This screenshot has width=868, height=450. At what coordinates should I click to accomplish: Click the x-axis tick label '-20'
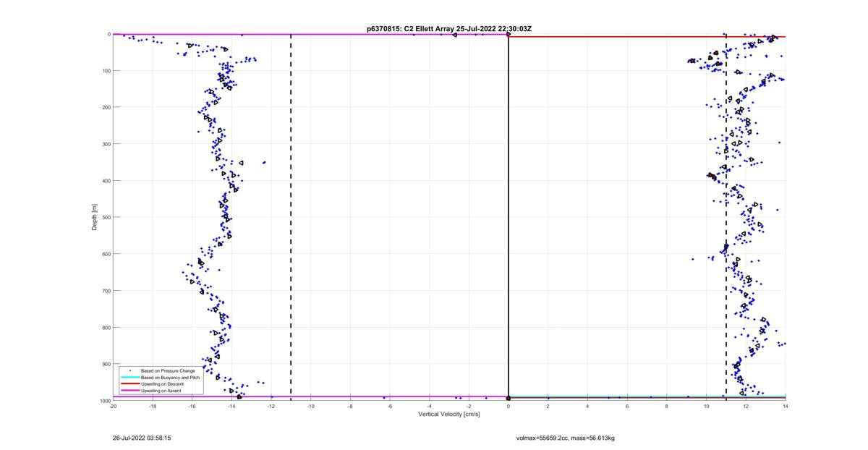113,407
